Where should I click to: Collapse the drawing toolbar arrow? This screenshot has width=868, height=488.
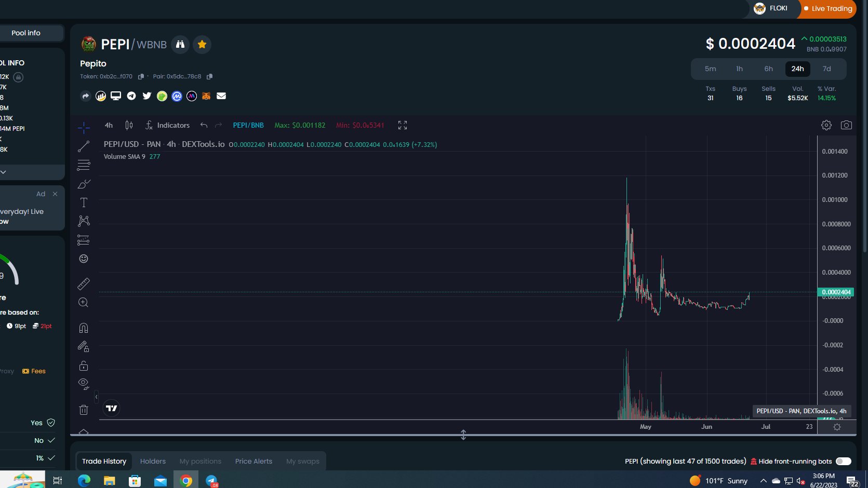click(96, 397)
